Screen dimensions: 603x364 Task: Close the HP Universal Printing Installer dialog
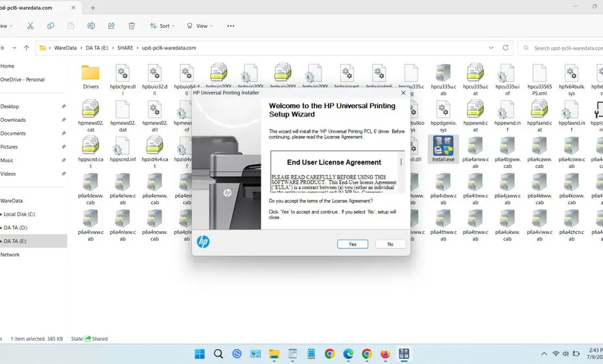[x=403, y=93]
